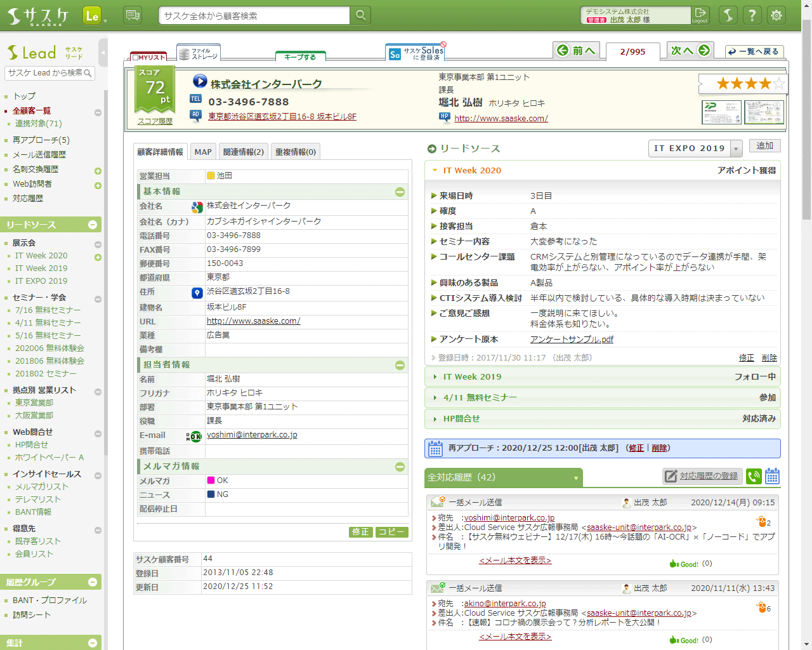Expand the HP問合せ lead source
The width and height of the screenshot is (812, 650).
435,419
